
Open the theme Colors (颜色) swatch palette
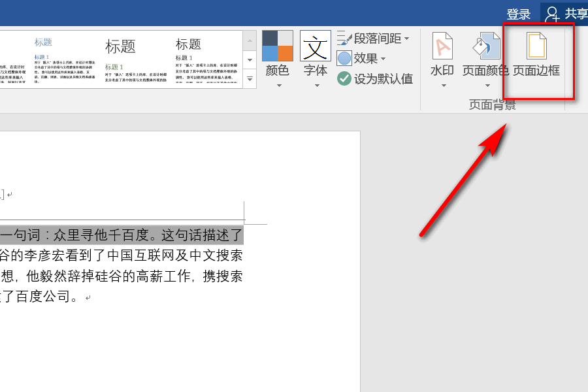tap(278, 46)
